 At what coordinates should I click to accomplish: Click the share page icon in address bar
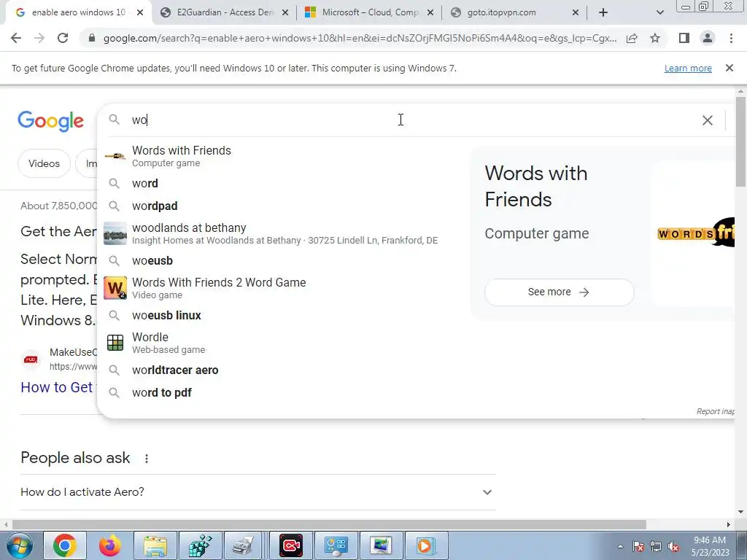(x=632, y=39)
